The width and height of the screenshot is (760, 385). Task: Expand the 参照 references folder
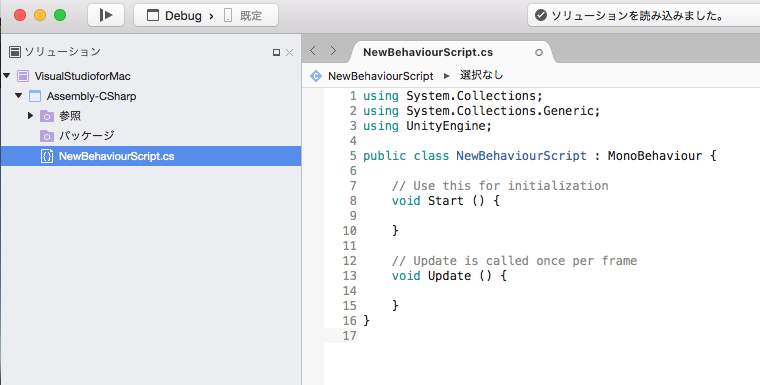click(30, 115)
